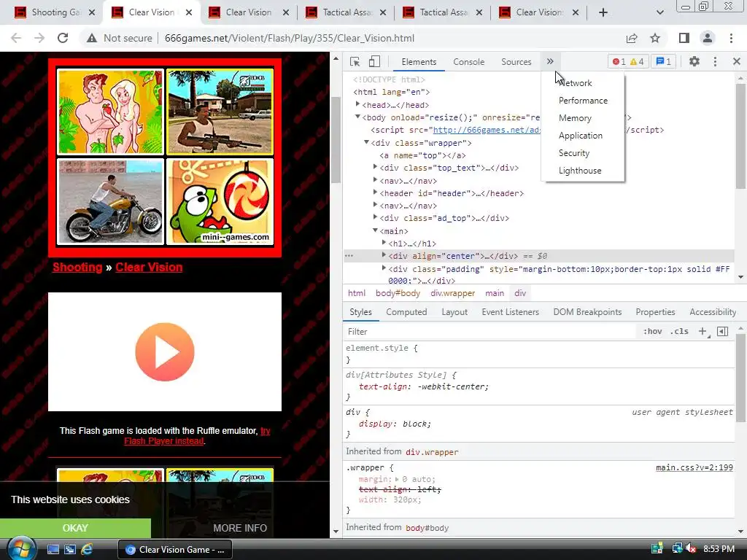Collapse the div class wrapper node

point(366,142)
